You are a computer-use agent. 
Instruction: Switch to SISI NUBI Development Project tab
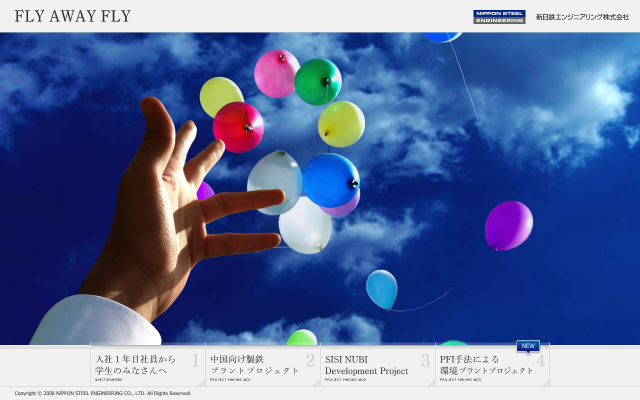click(x=377, y=365)
